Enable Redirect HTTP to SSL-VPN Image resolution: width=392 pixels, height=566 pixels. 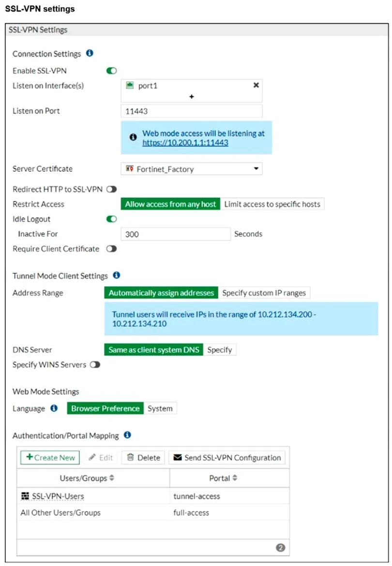click(x=111, y=189)
